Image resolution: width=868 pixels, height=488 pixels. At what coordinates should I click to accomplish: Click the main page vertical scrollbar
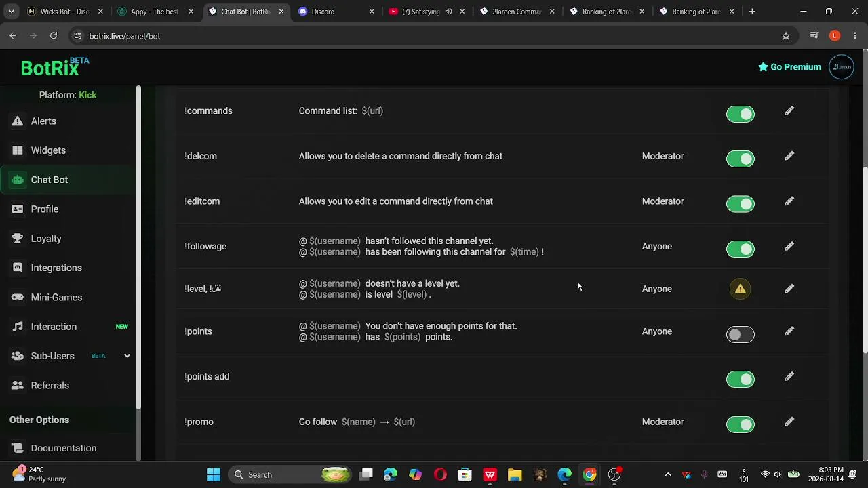[x=865, y=261]
